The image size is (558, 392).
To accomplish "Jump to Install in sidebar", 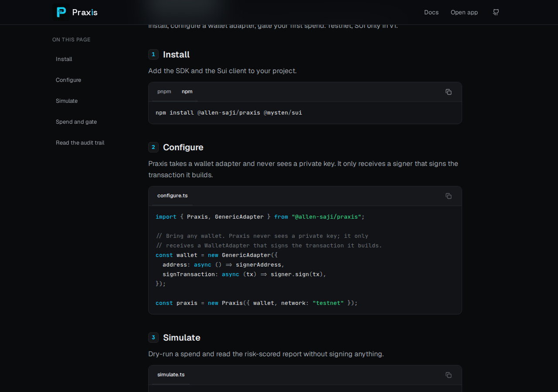I will (64, 59).
